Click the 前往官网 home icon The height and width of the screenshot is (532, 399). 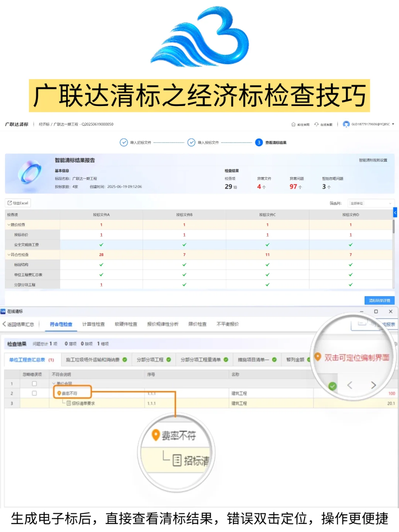pyautogui.click(x=293, y=125)
